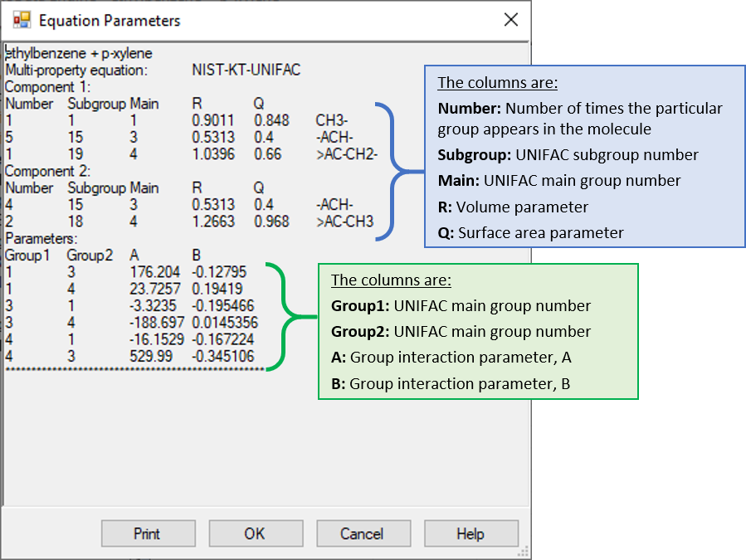Screen dimensions: 746x560
Task: Click interaction parameter row with A value 176.204
Action: (x=124, y=272)
